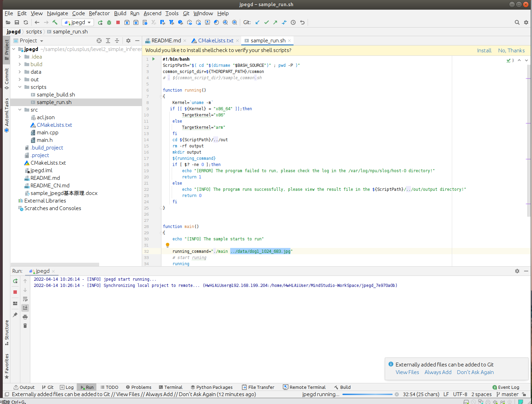Viewport: 532px width, 404px height.
Task: Click Install in the shellcheck banner
Action: click(484, 50)
